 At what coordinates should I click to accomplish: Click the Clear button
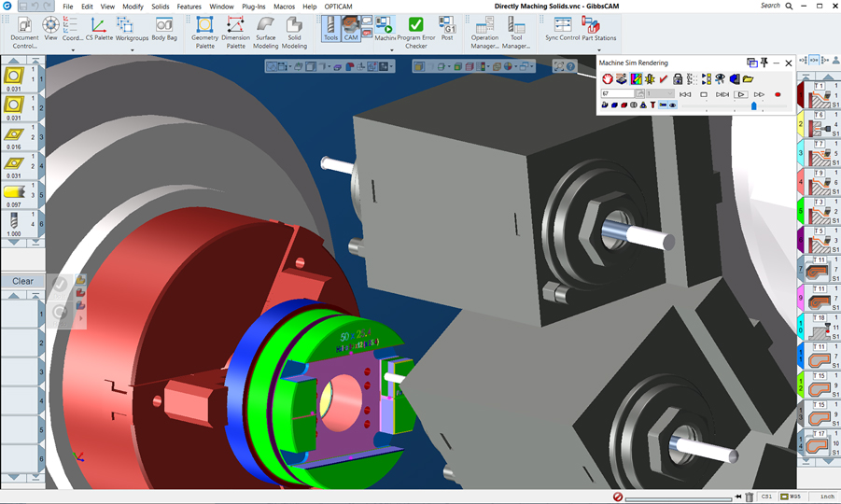(x=22, y=281)
